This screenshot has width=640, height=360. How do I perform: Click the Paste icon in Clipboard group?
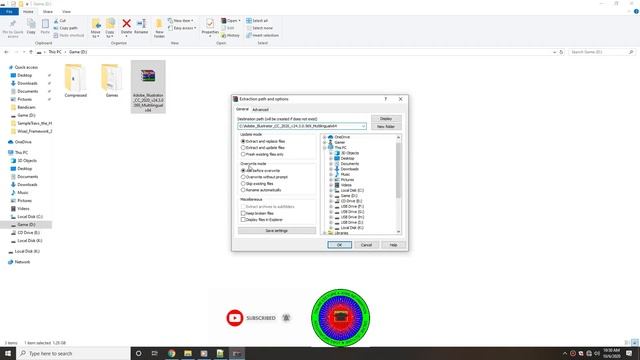pyautogui.click(x=45, y=27)
